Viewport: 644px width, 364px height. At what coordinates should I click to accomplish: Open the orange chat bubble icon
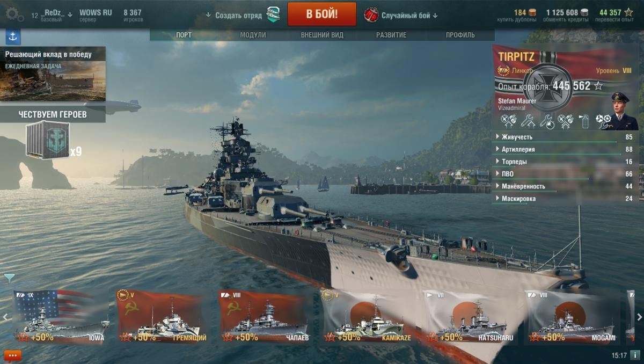coord(12,355)
